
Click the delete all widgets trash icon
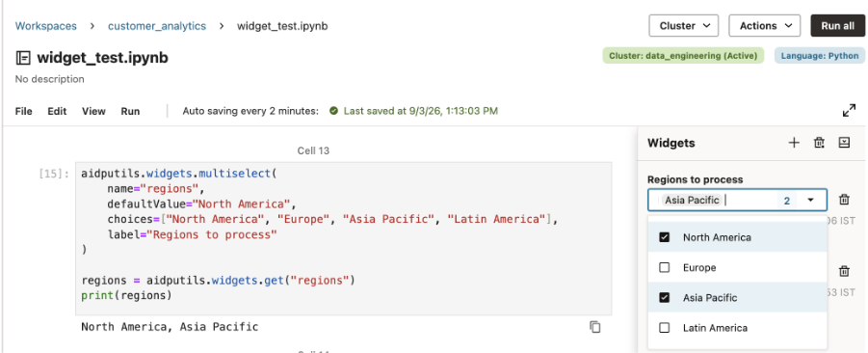[x=819, y=143]
